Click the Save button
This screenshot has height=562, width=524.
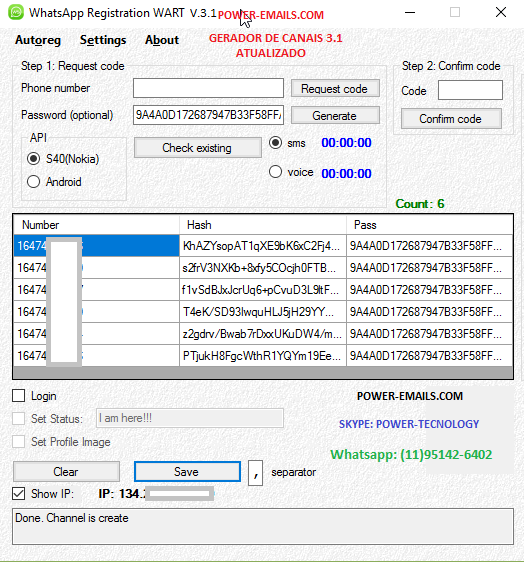point(187,472)
